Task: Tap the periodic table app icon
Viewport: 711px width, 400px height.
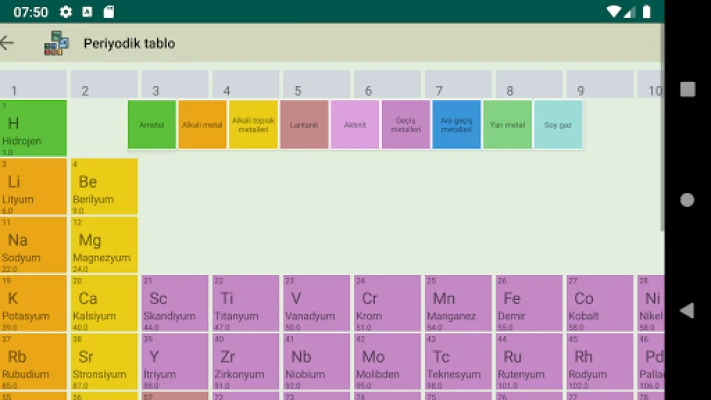Action: pyautogui.click(x=56, y=43)
